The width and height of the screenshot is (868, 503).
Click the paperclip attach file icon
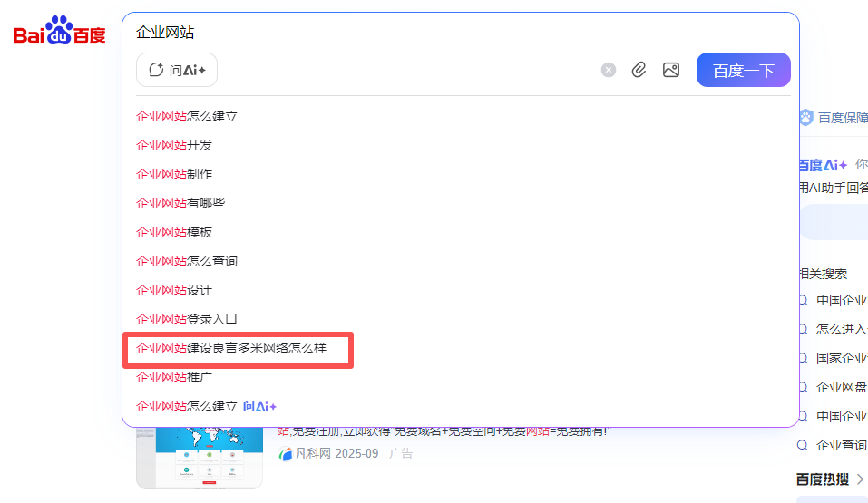click(x=639, y=70)
